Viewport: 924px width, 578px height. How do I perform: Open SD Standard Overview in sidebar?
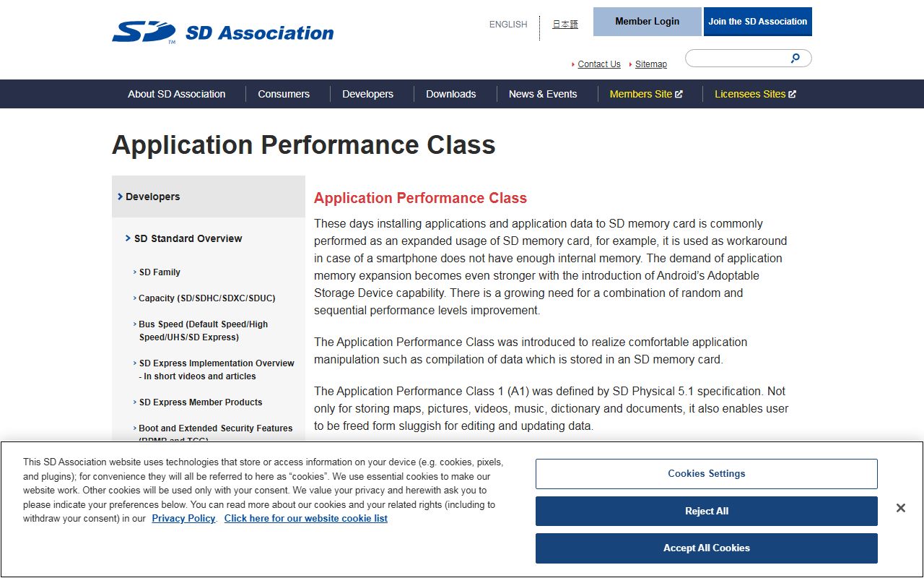click(x=188, y=238)
